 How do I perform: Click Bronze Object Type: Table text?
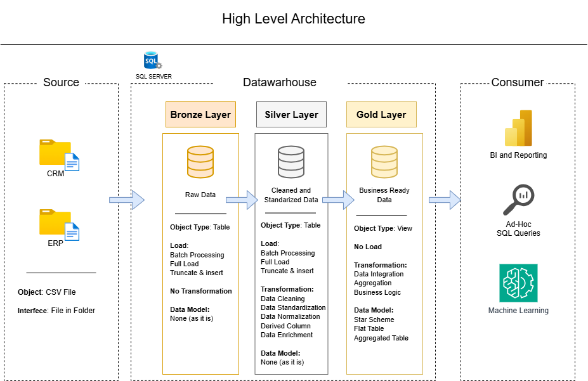[200, 227]
